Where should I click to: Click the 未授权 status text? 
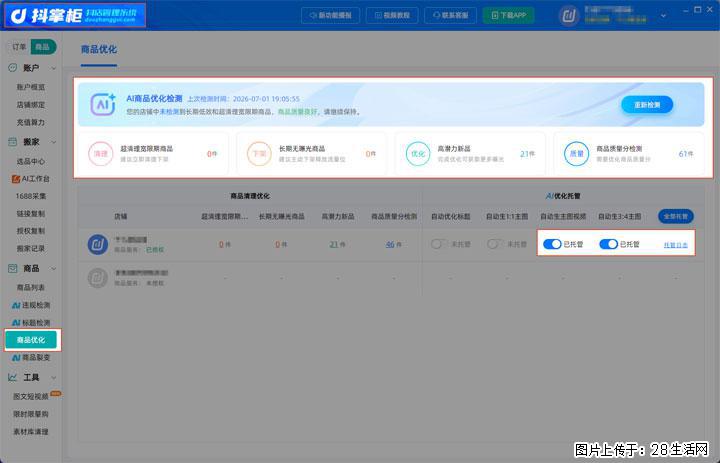(155, 283)
